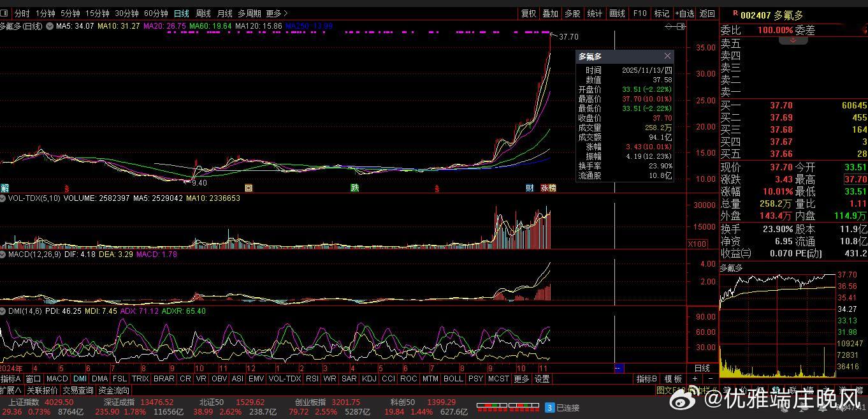Click 创业板指 index in status bar
This screenshot has height=419, width=868.
pos(310,402)
